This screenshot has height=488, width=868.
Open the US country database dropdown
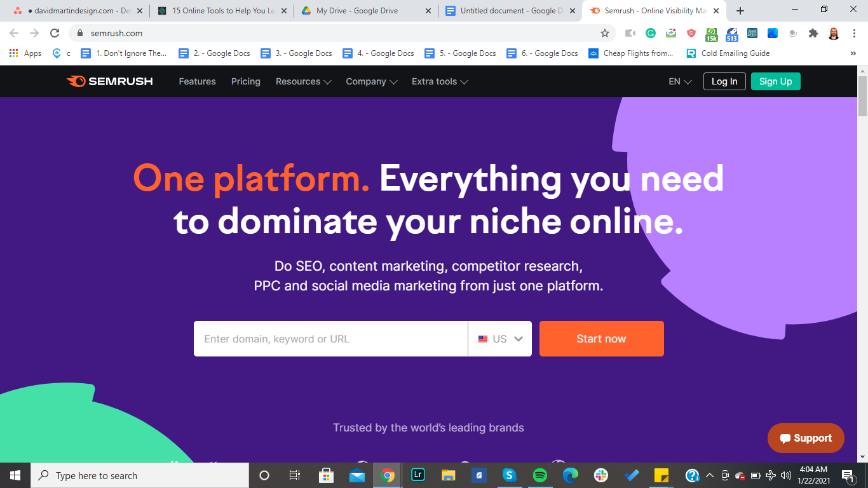click(x=500, y=339)
